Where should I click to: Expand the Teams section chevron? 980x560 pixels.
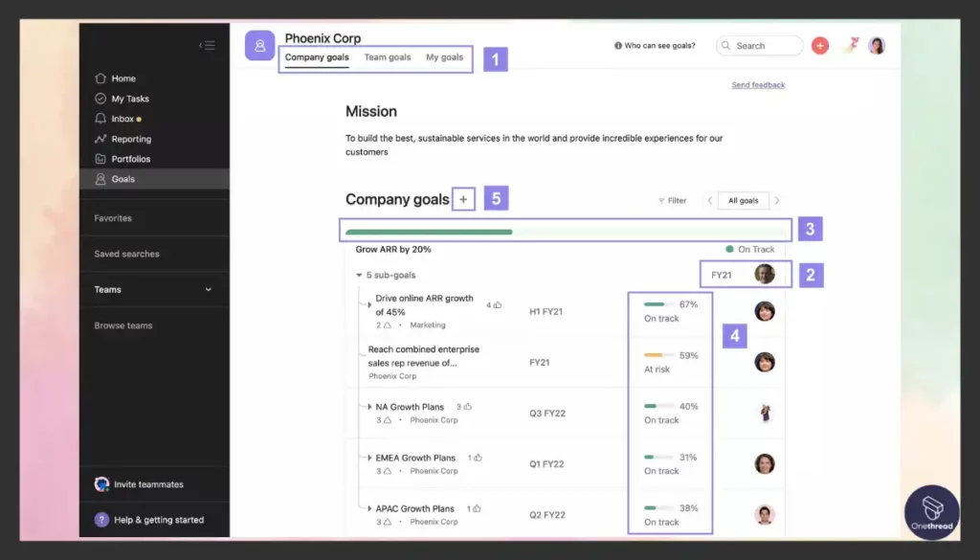point(208,289)
